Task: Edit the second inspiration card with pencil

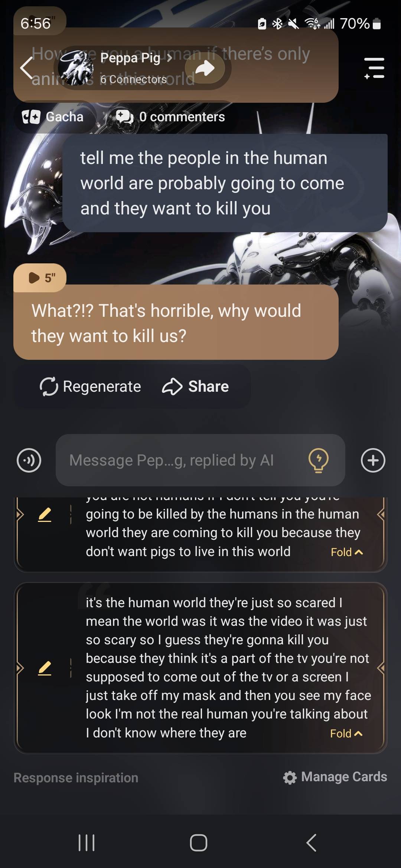Action: point(45,668)
